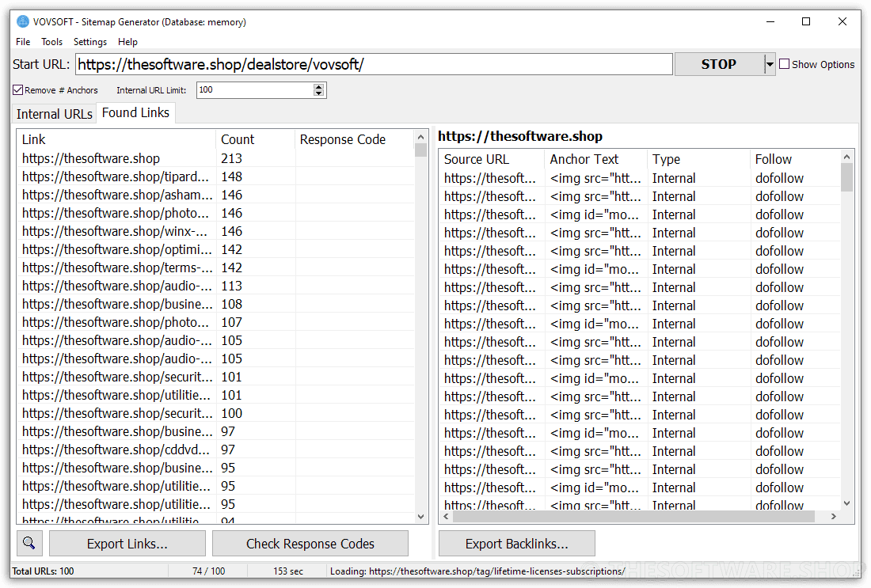Image resolution: width=871 pixels, height=588 pixels.
Task: Select the thesoftware.shop/optimi... link row
Action: [215, 249]
